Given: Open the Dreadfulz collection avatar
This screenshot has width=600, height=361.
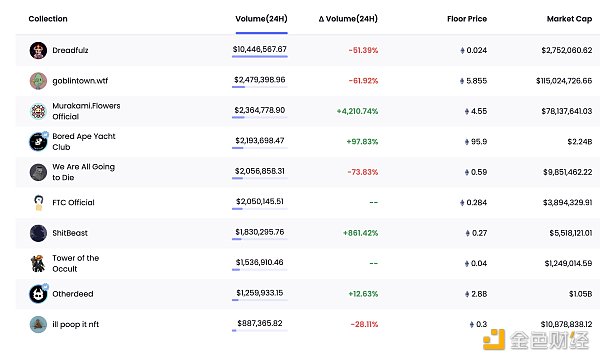Looking at the screenshot, I should [38, 50].
